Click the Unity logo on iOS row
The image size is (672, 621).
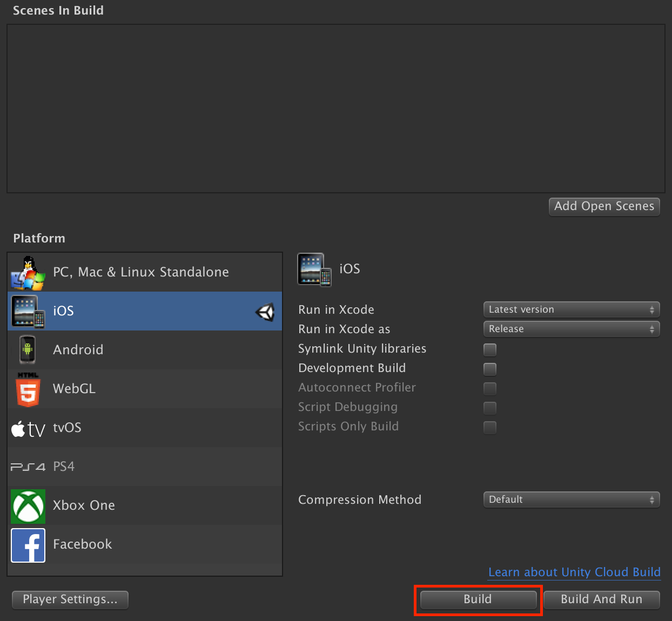265,312
